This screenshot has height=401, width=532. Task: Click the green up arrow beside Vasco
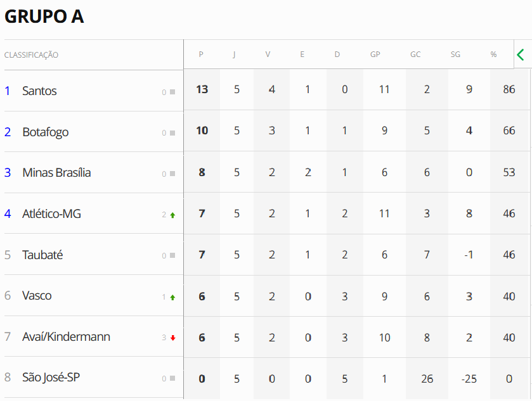point(172,297)
